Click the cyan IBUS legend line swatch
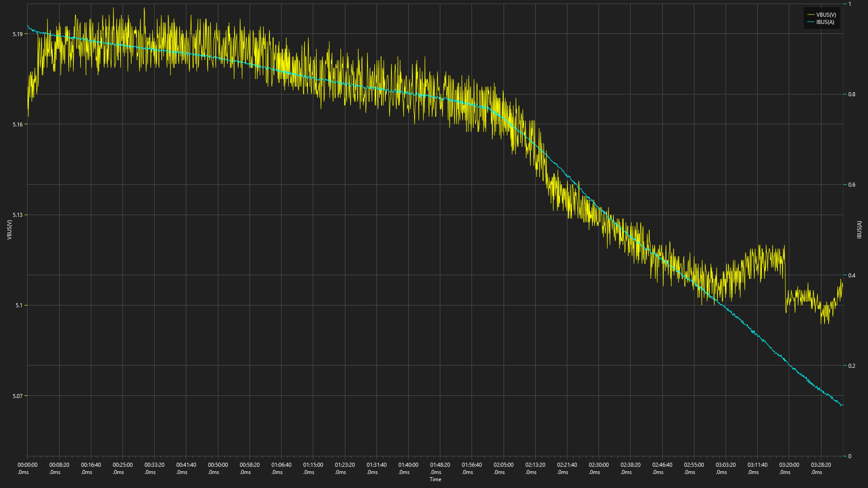This screenshot has width=868, height=488. click(x=811, y=22)
